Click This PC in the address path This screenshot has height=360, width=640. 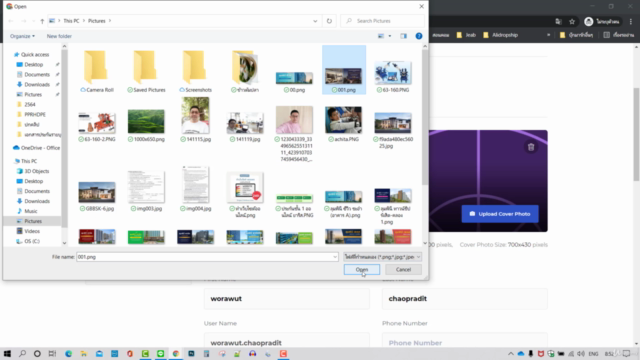click(x=71, y=21)
